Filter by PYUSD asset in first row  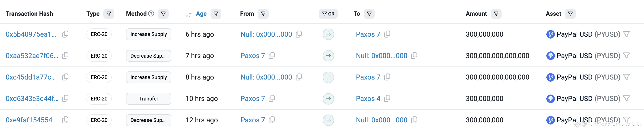click(626, 34)
